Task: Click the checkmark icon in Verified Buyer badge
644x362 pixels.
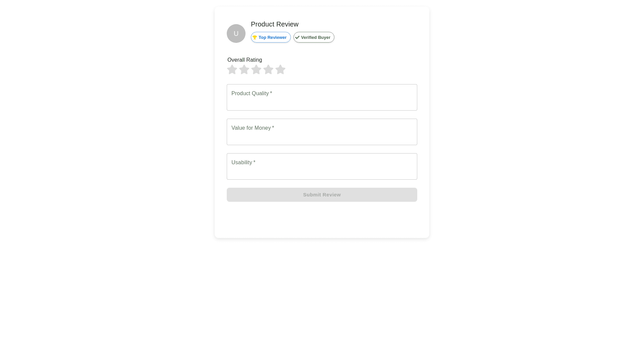Action: (297, 38)
